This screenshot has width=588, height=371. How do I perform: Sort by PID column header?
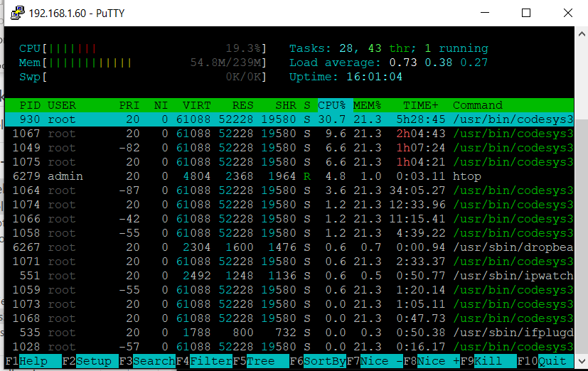tap(30, 105)
